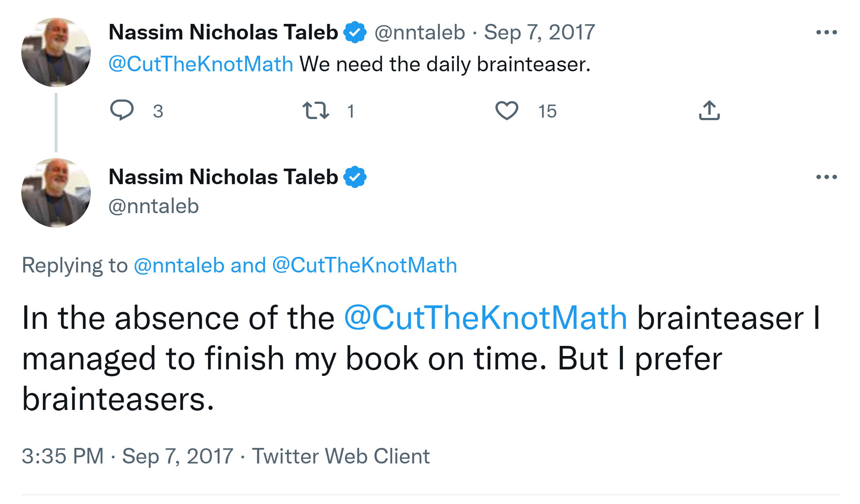Click @nntaleb handle under second name
The image size is (860, 504).
pyautogui.click(x=154, y=206)
